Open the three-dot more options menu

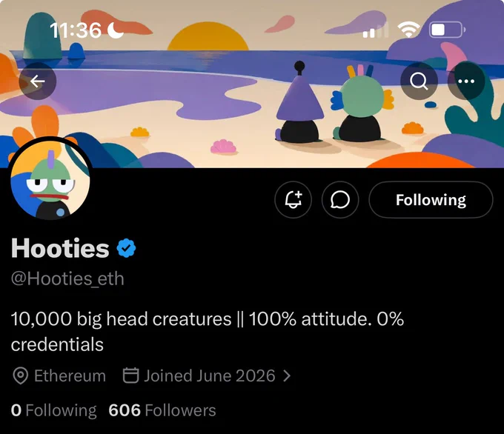click(466, 81)
